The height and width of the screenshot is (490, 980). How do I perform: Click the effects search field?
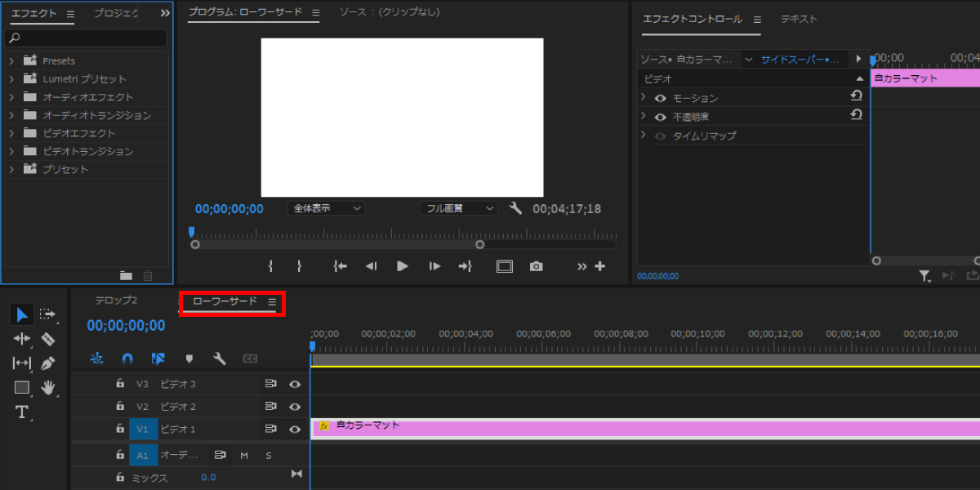[x=86, y=38]
